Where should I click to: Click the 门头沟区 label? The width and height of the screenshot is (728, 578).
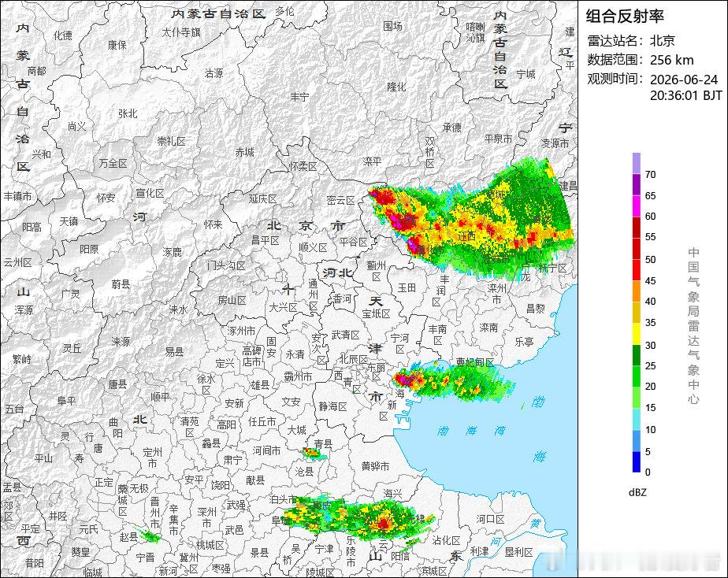pyautogui.click(x=226, y=265)
